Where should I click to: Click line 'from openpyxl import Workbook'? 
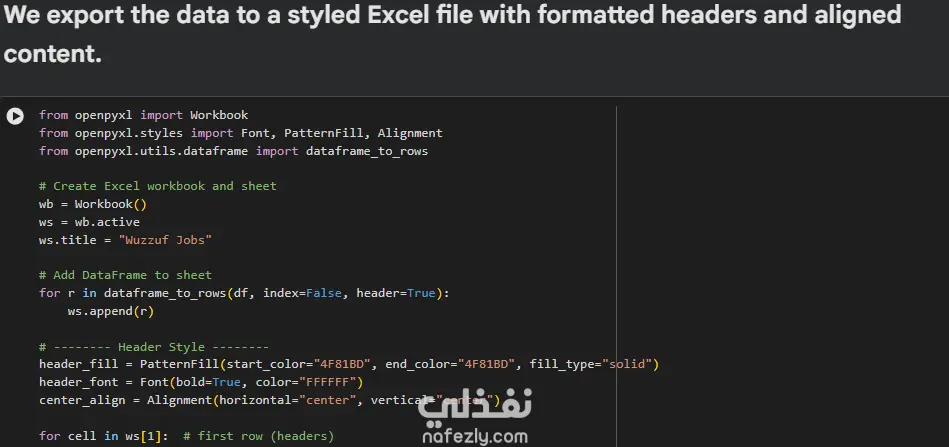[x=143, y=115]
